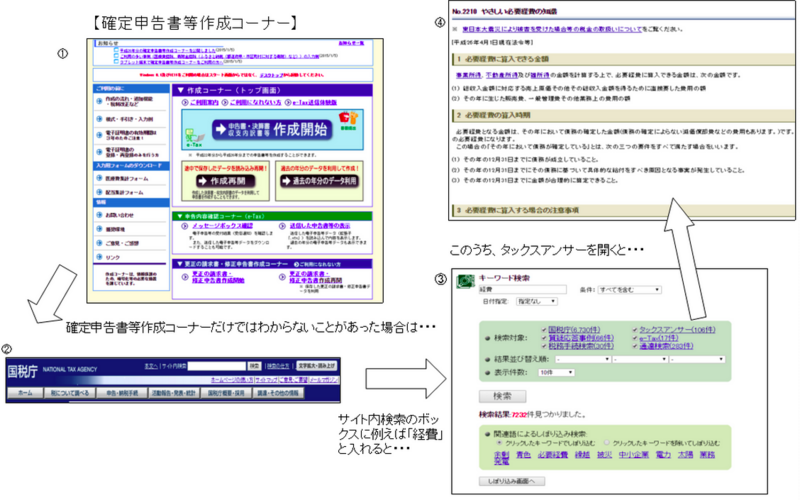Open the 事業所得 link in Tax Answer page
Image resolution: width=800 pixels, height=500 pixels.
pyautogui.click(x=468, y=75)
